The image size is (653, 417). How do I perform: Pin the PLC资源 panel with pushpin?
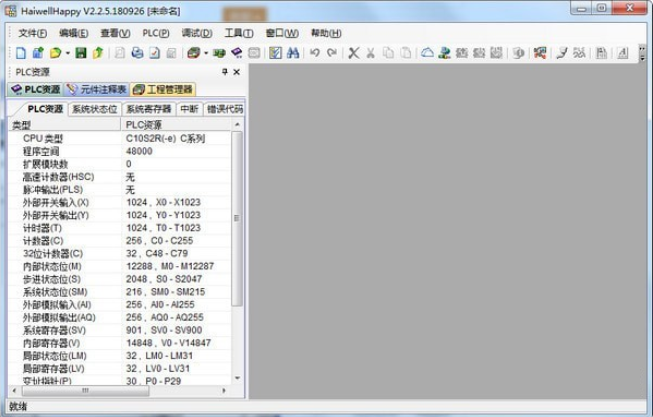[x=225, y=72]
